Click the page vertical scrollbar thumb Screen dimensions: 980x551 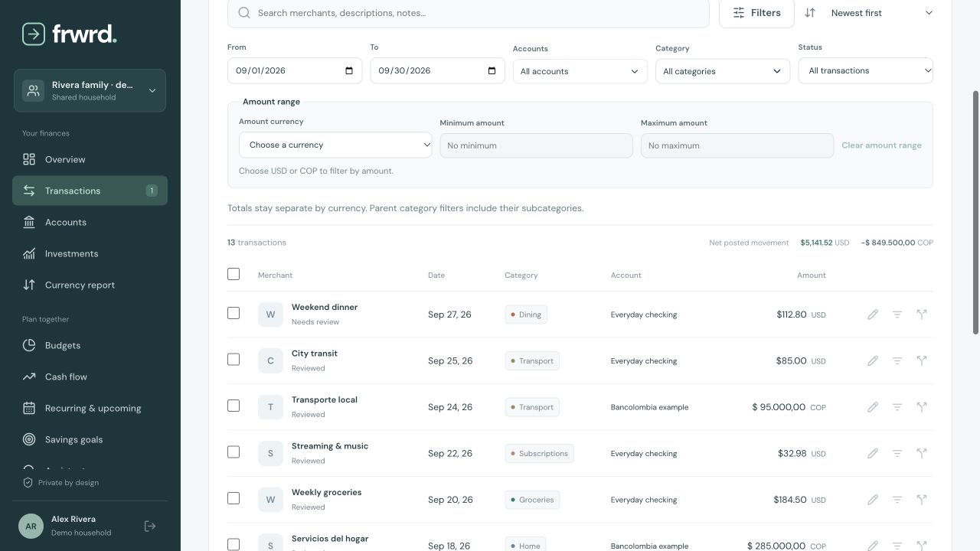[x=975, y=212]
